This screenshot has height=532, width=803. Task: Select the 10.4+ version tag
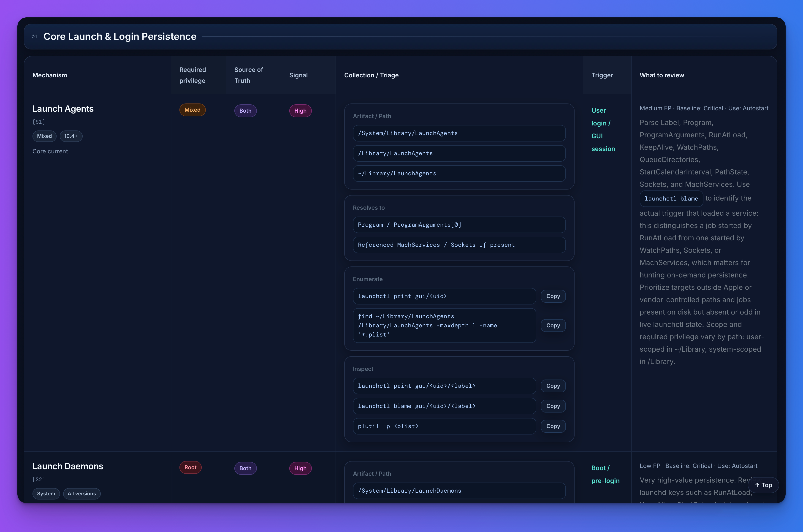[x=71, y=136]
